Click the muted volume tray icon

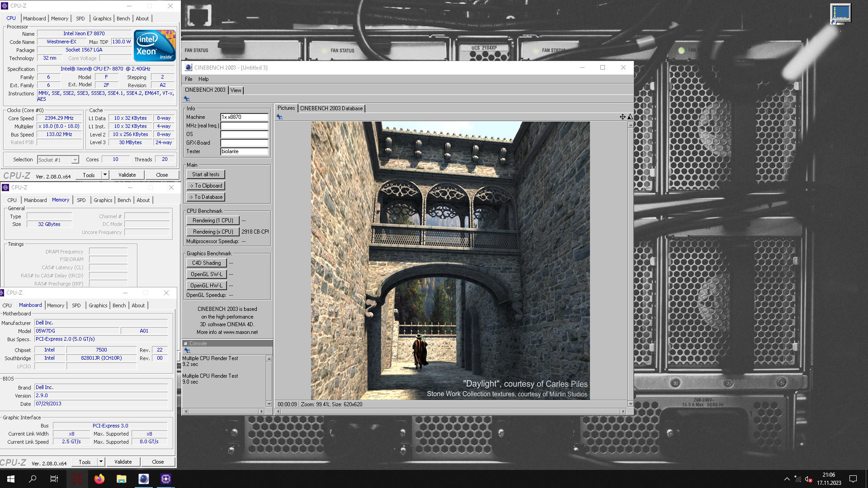tap(808, 479)
